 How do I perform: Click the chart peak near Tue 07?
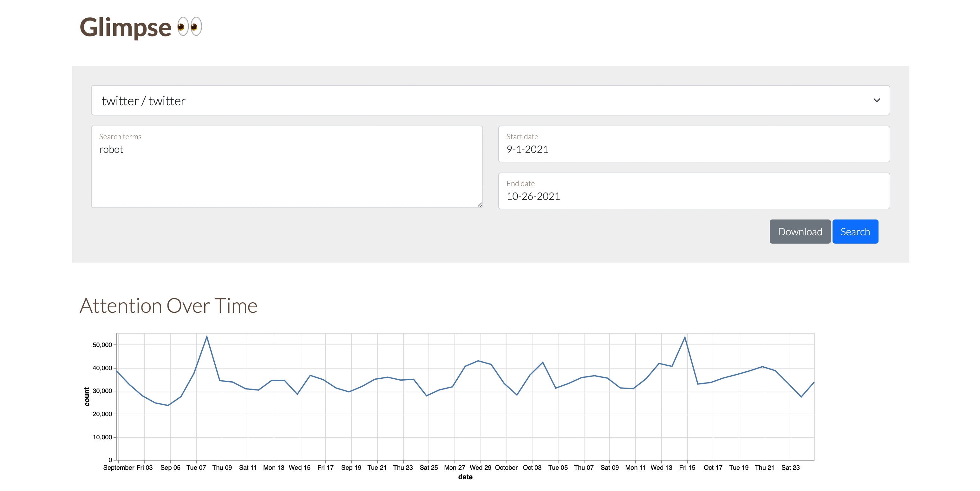tap(206, 337)
